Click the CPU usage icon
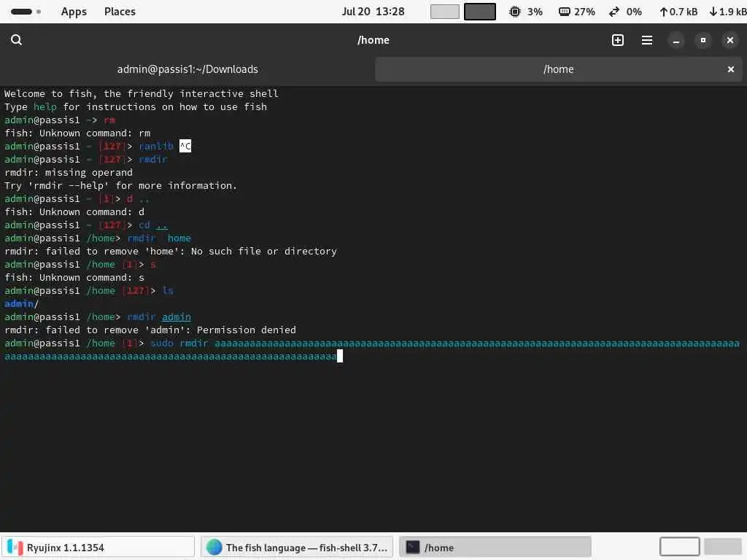Viewport: 747px width, 560px height. [x=514, y=12]
